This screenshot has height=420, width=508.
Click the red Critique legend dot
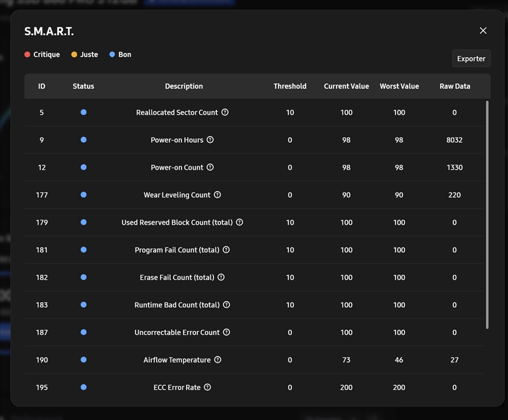click(27, 55)
